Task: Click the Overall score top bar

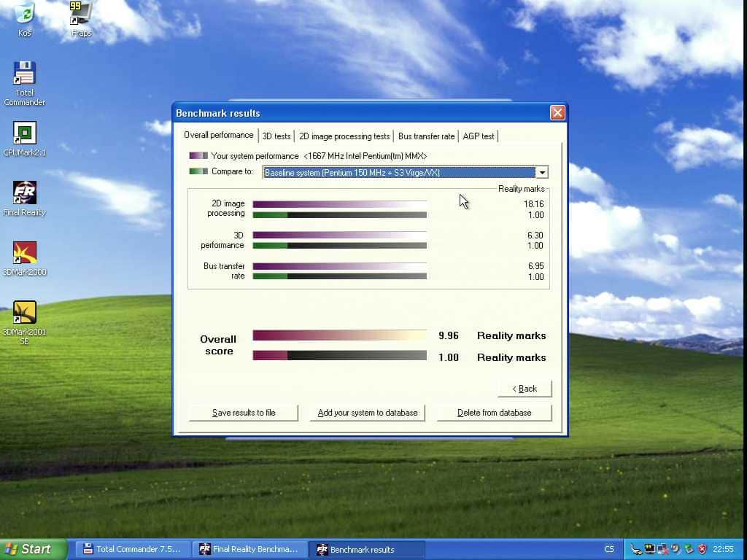Action: [340, 335]
